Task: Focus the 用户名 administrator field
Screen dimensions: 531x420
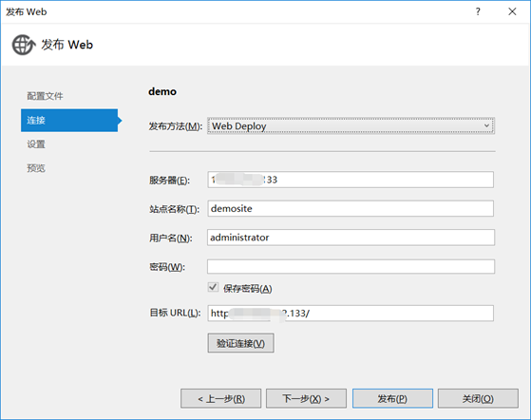Action: [x=351, y=238]
